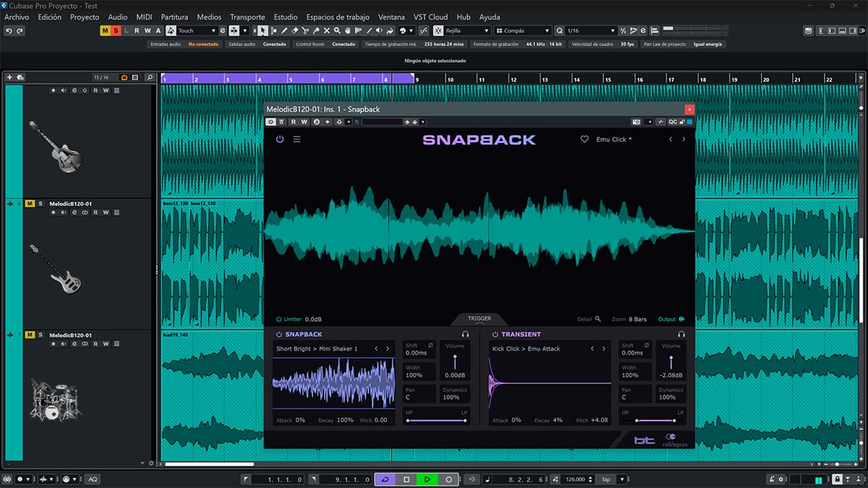Undo the last action in Cubase toolbar
Screen dimensions: 868x488
(9, 31)
